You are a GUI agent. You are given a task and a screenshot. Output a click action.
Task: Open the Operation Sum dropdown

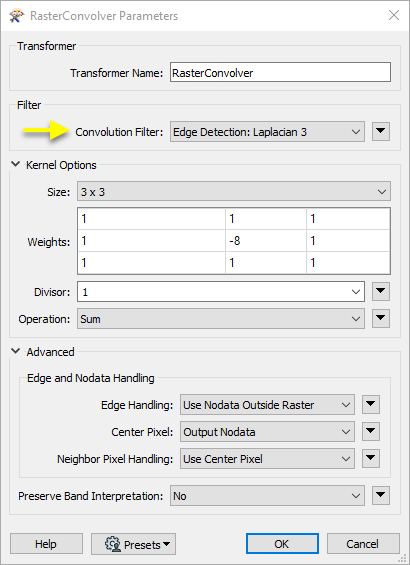(221, 319)
